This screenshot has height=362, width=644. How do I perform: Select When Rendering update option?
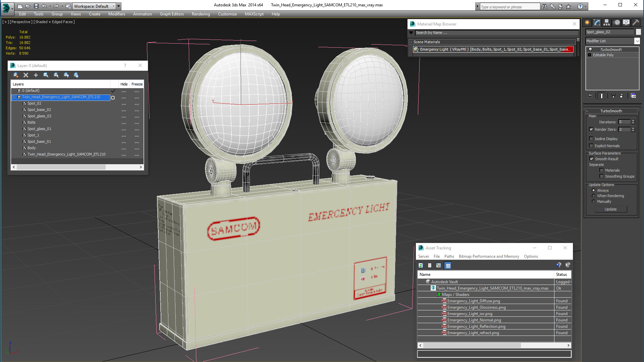(593, 196)
